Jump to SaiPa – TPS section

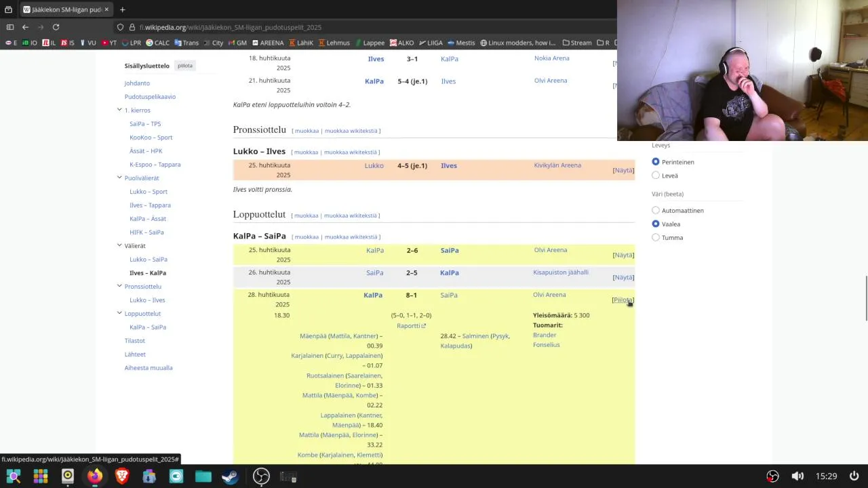145,124
